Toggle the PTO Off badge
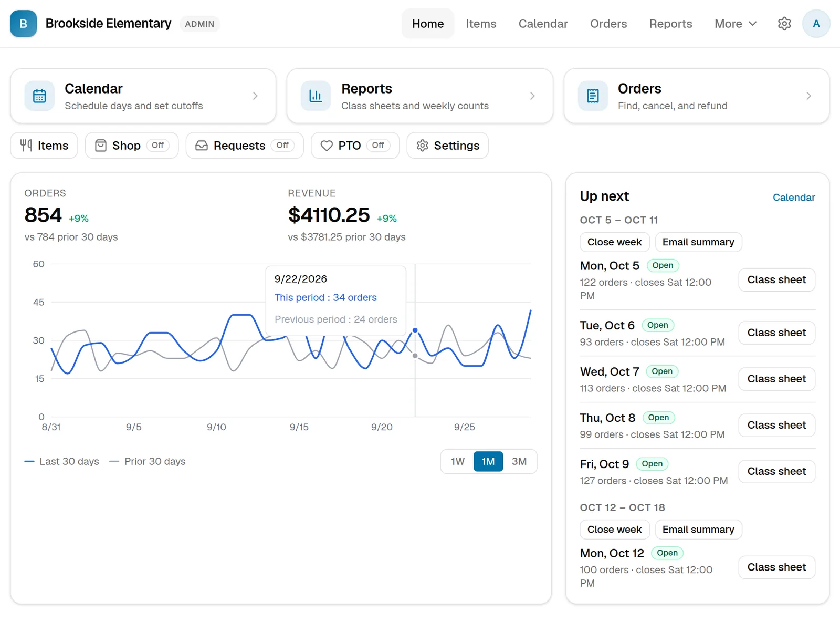840x622 pixels. 378,146
